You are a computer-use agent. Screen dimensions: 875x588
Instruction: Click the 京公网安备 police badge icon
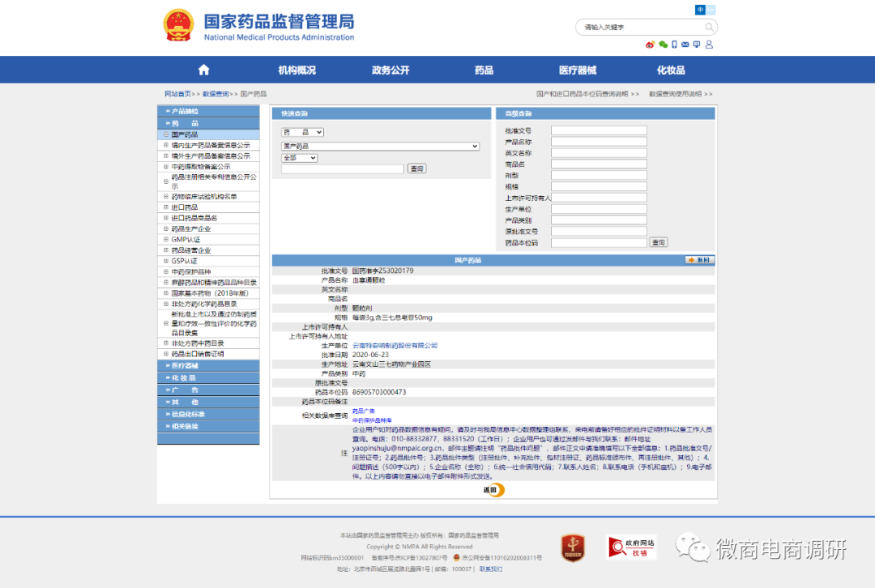coord(456,557)
